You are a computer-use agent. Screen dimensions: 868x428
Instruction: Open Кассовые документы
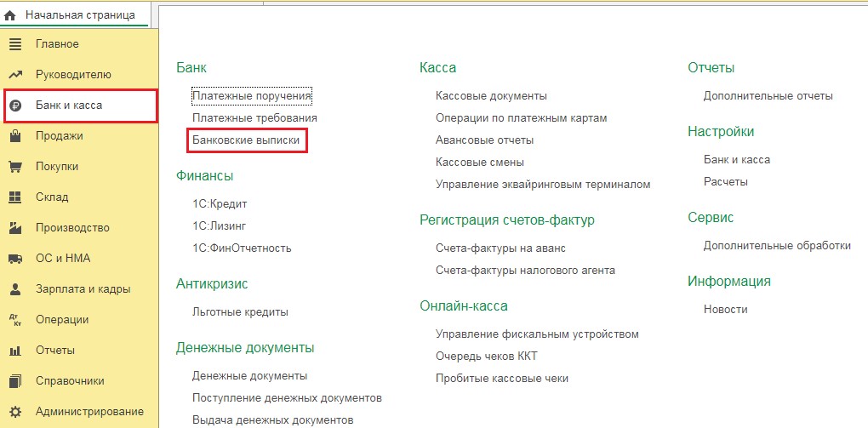pos(492,96)
